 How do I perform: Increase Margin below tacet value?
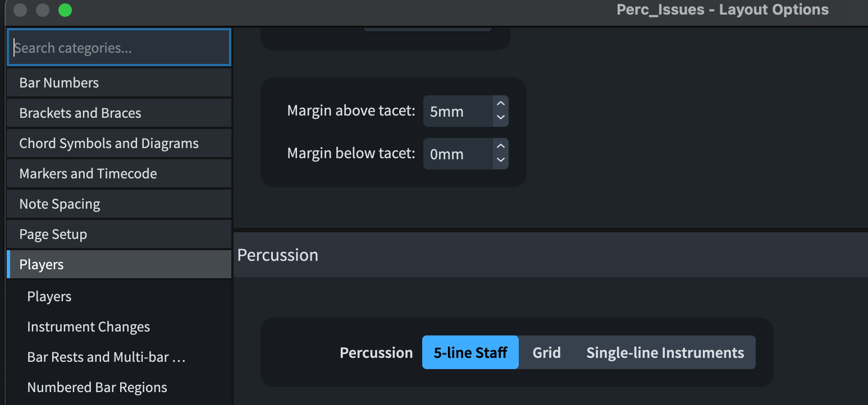point(501,146)
